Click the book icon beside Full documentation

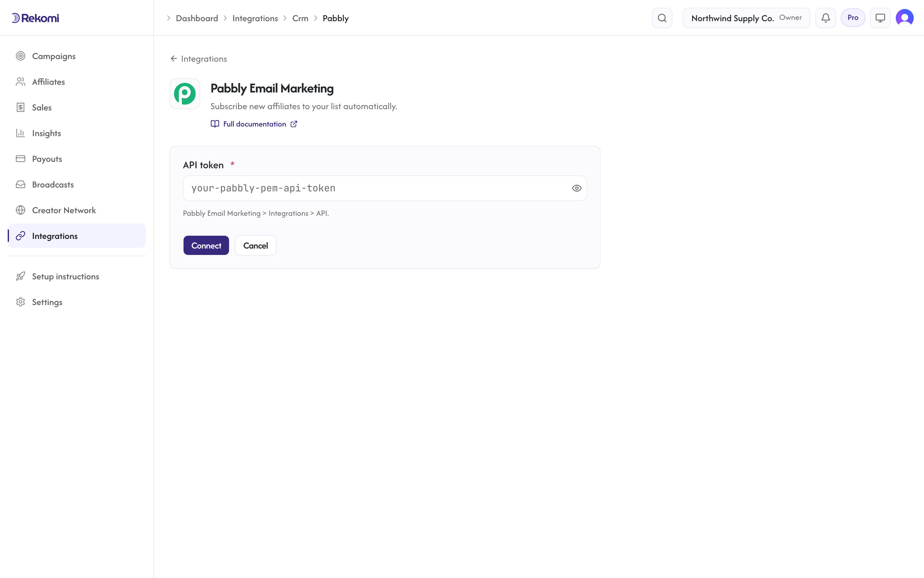pyautogui.click(x=215, y=124)
